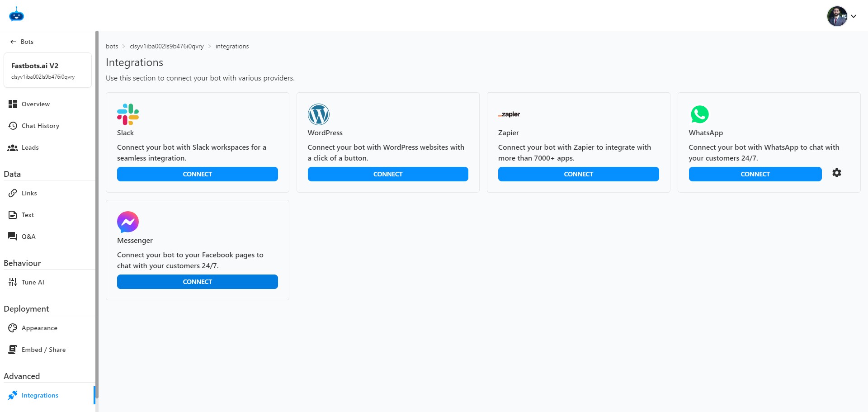
Task: Click the bot ID breadcrumb
Action: 166,46
